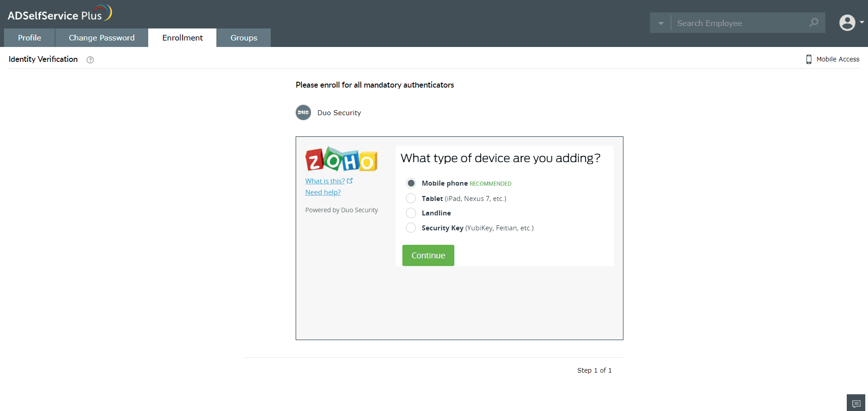Open the chat feedback icon
The width and height of the screenshot is (868, 411).
[856, 403]
